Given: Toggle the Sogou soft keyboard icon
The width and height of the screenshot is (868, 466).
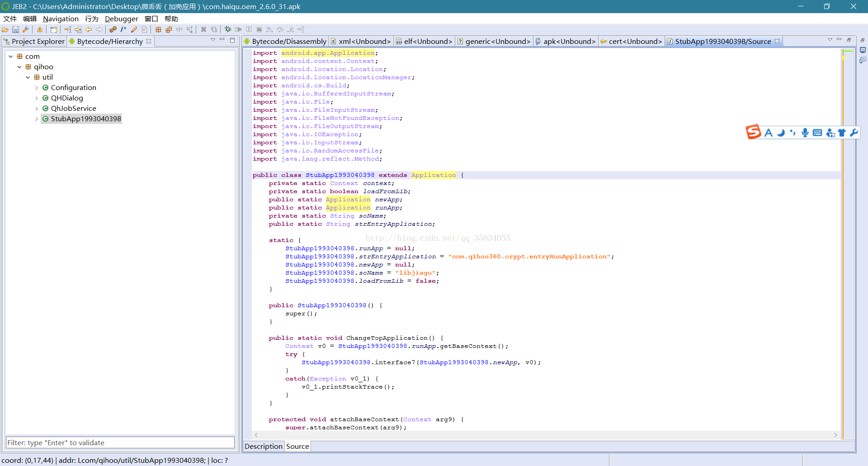Looking at the screenshot, I should (x=817, y=133).
